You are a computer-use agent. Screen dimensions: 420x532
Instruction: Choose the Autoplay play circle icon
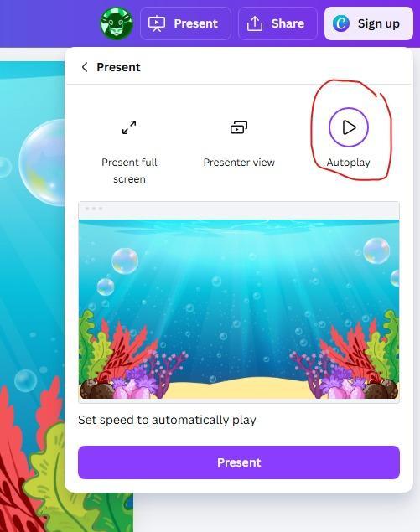(x=349, y=127)
